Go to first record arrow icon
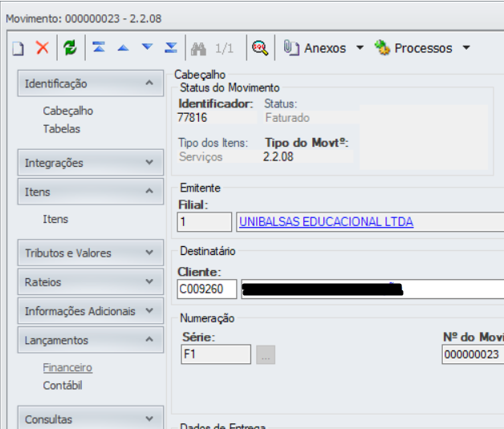The width and height of the screenshot is (504, 429). coord(99,48)
